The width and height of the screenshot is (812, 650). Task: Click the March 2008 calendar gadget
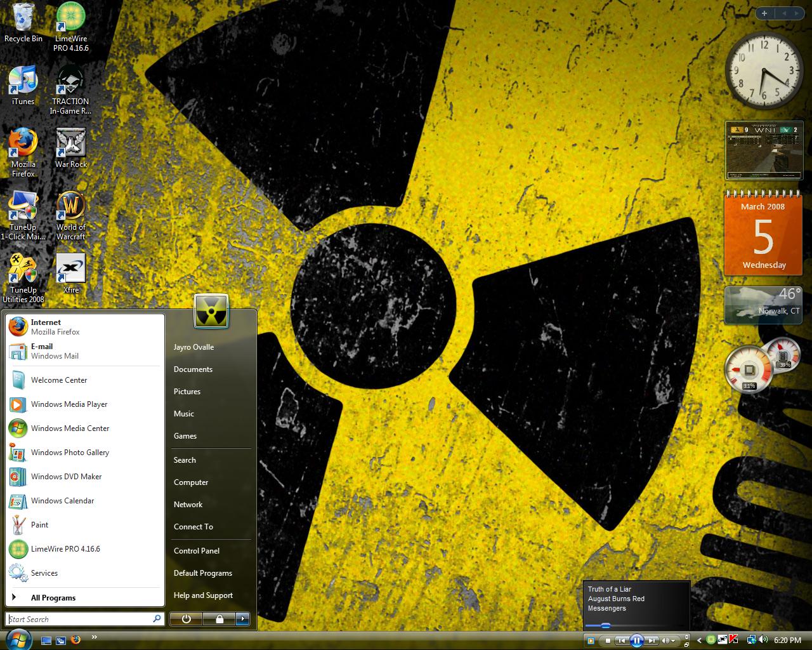pos(764,233)
